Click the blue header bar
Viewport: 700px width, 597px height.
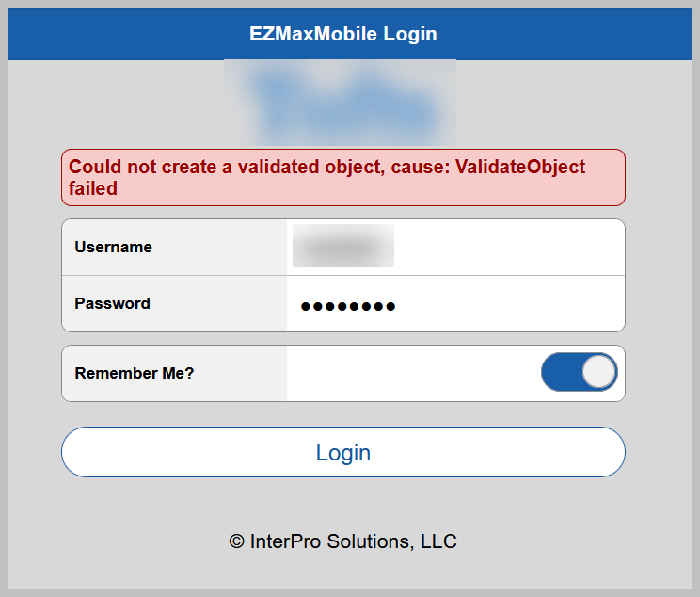350,34
